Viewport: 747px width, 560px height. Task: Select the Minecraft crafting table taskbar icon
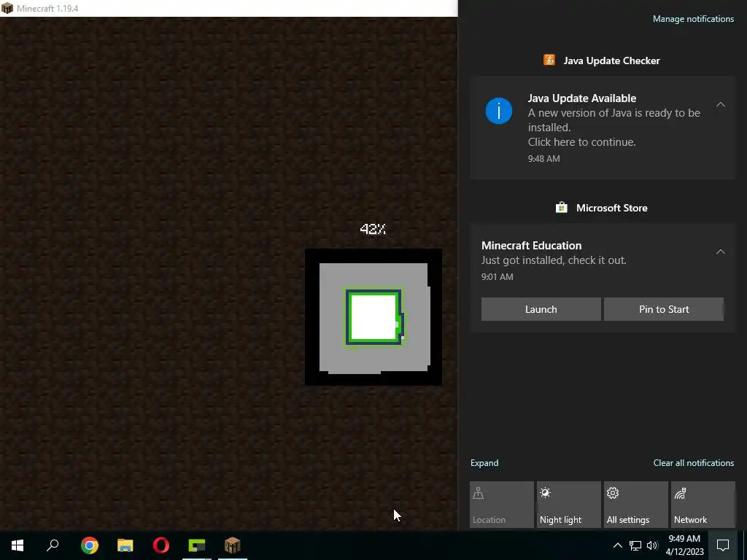coord(233,545)
